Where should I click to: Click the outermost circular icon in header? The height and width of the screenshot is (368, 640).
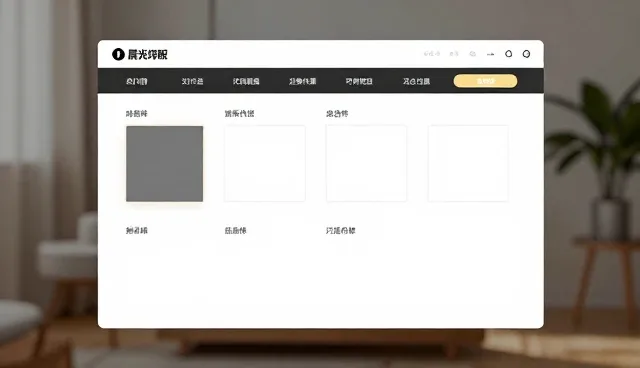pyautogui.click(x=527, y=54)
